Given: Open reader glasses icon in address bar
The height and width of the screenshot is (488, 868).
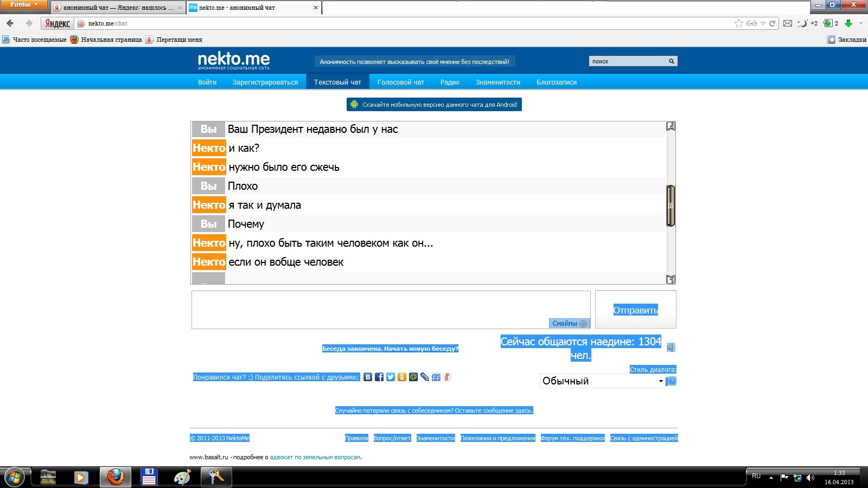Looking at the screenshot, I should pos(751,23).
